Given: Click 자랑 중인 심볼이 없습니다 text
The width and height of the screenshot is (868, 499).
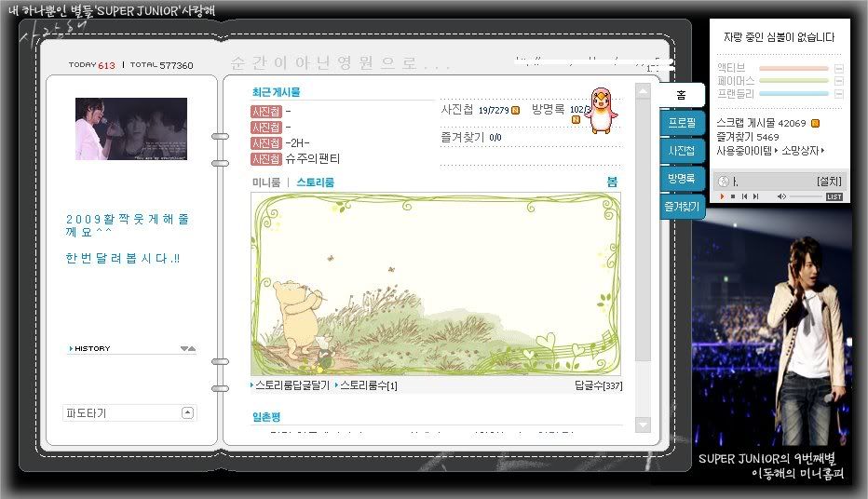Looking at the screenshot, I should point(779,37).
